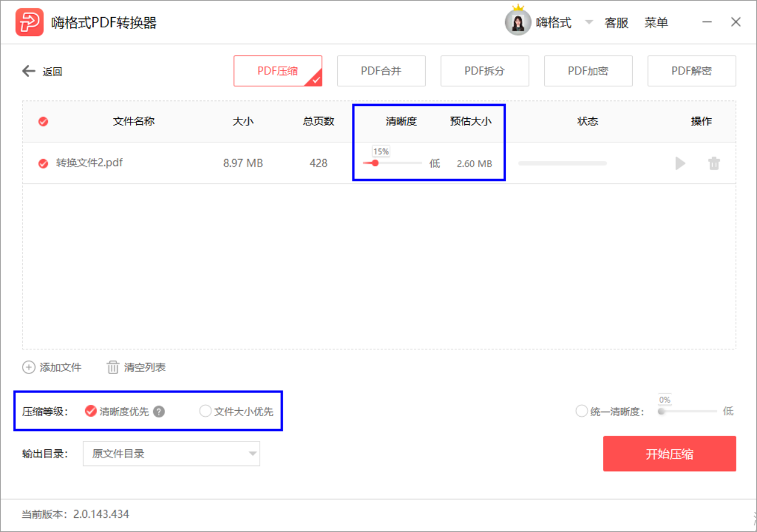This screenshot has height=532, width=757.
Task: Switch to the PDF拆分 tab
Action: coord(485,71)
